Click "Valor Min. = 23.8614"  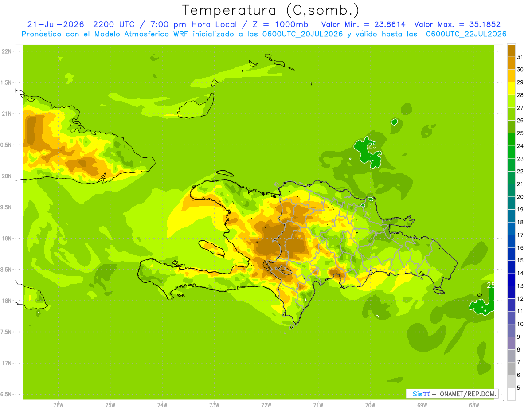tap(363, 24)
